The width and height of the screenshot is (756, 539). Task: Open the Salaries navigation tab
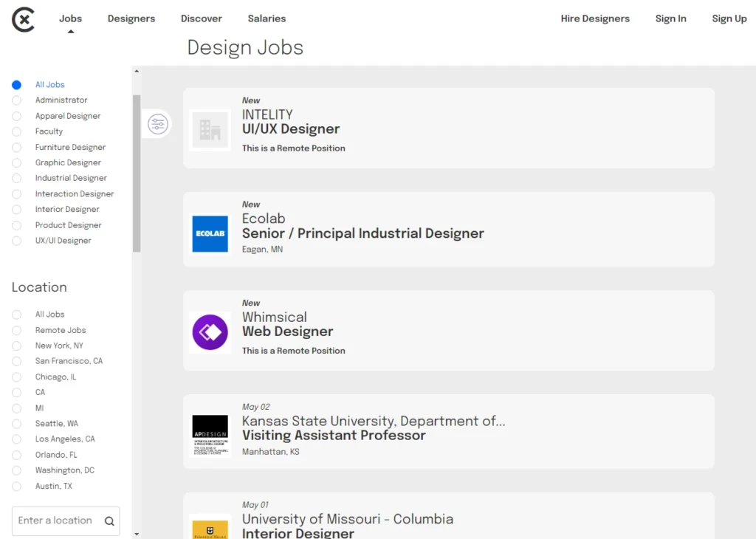tap(267, 18)
